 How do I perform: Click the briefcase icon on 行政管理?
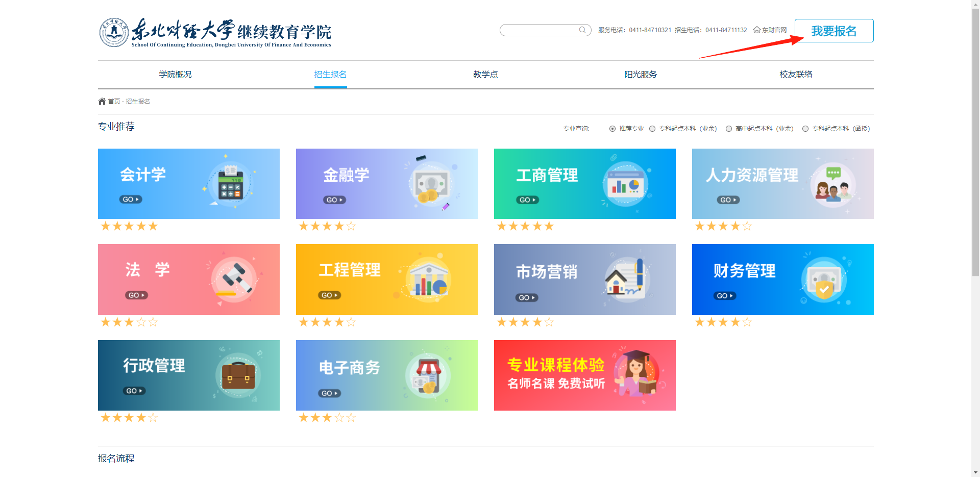pos(238,376)
